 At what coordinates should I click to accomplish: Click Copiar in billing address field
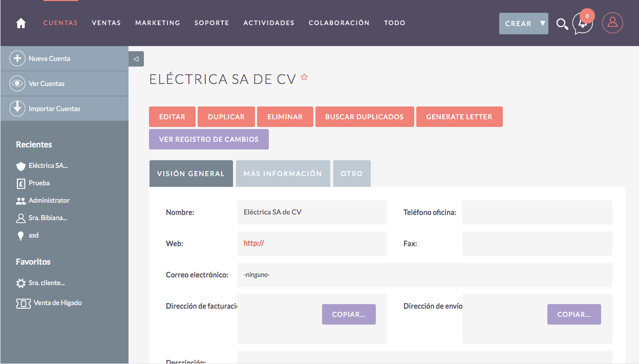(348, 314)
